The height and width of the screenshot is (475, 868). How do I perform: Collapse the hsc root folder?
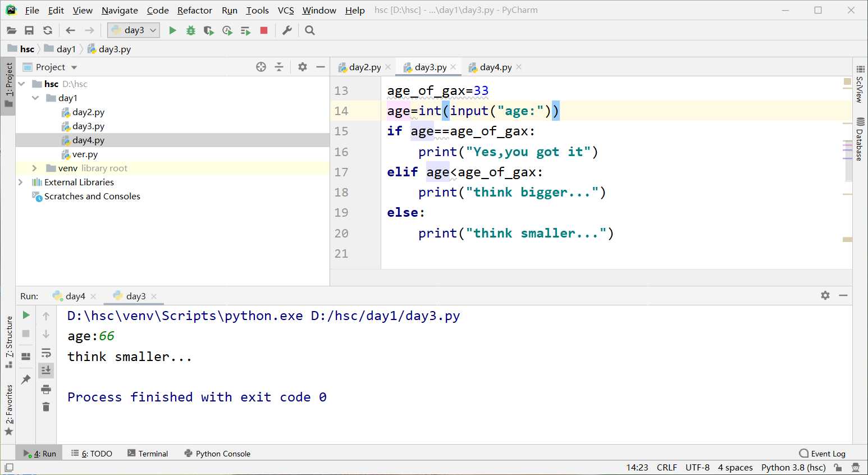[x=21, y=84]
